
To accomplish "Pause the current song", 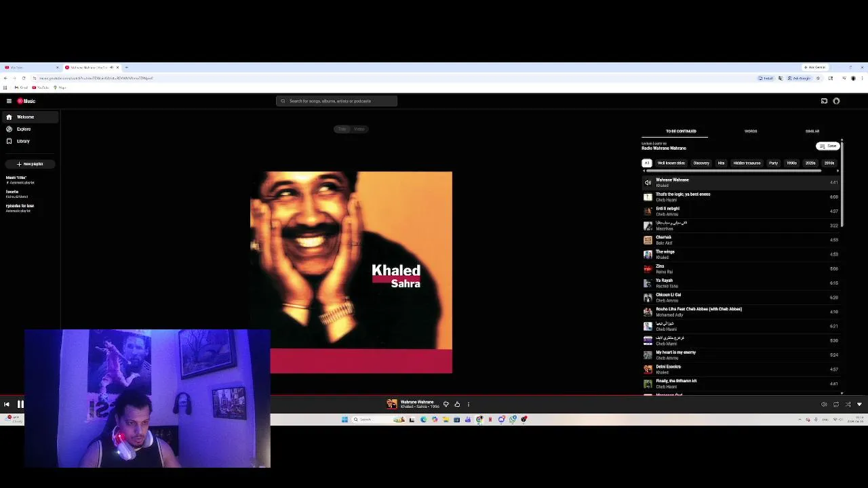I will tap(20, 405).
